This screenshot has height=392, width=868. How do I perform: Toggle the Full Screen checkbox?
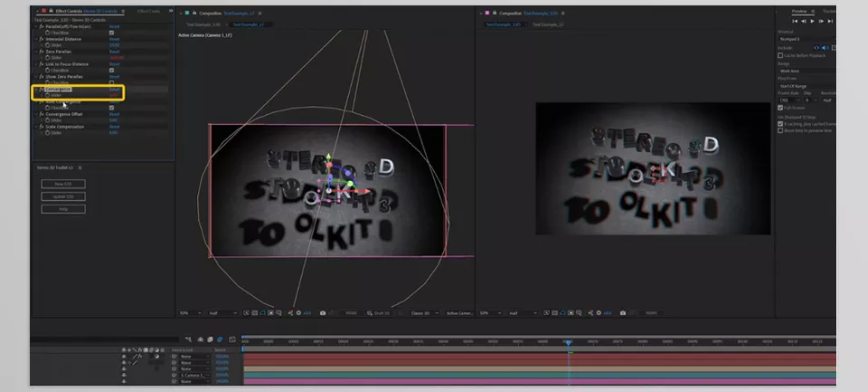tap(780, 108)
